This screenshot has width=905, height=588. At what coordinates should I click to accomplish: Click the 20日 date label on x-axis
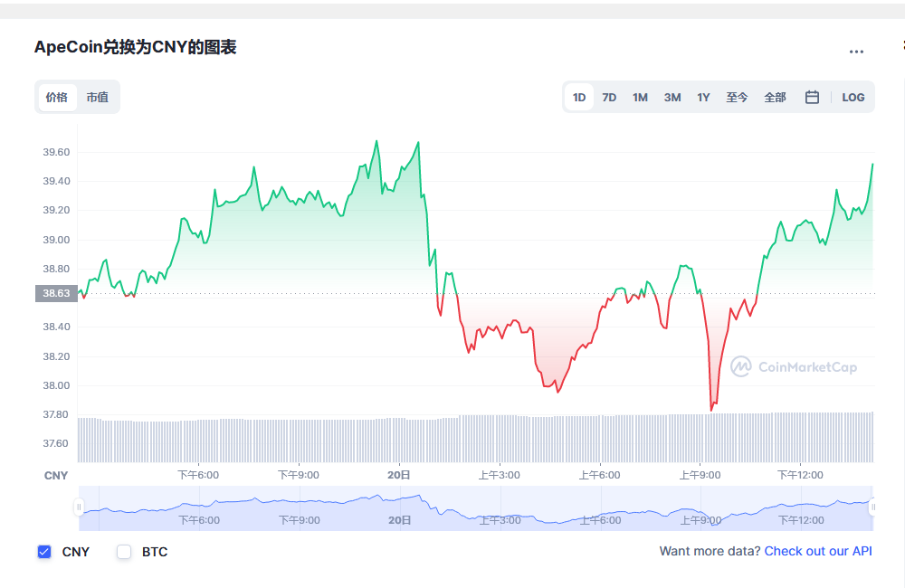point(399,475)
